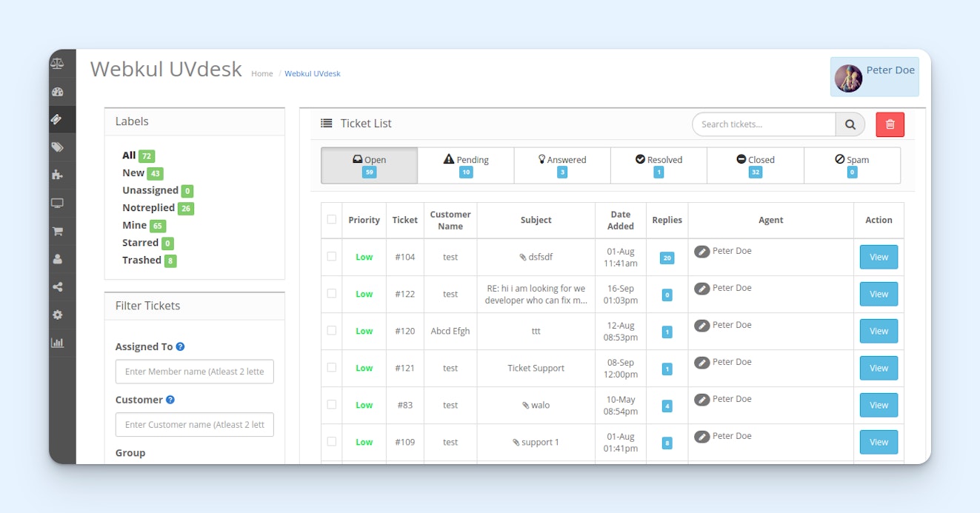Select the Unassigned label filter
Screen dimensions: 980x513
158,190
